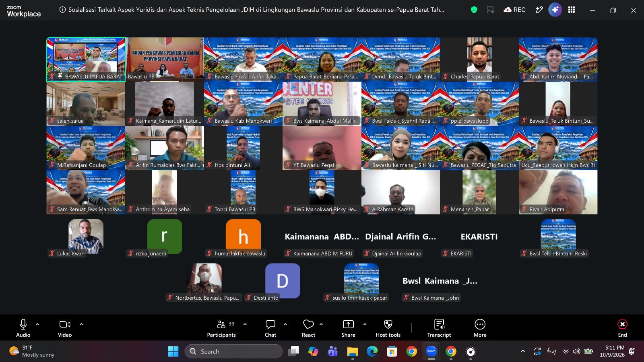Open the AI Companion sparkle icon

coord(555,10)
